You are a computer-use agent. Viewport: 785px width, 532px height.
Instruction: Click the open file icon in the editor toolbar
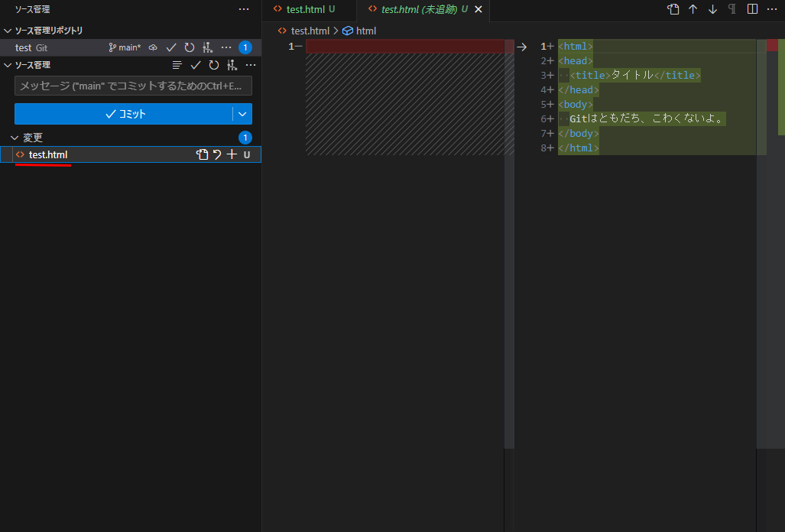point(673,9)
